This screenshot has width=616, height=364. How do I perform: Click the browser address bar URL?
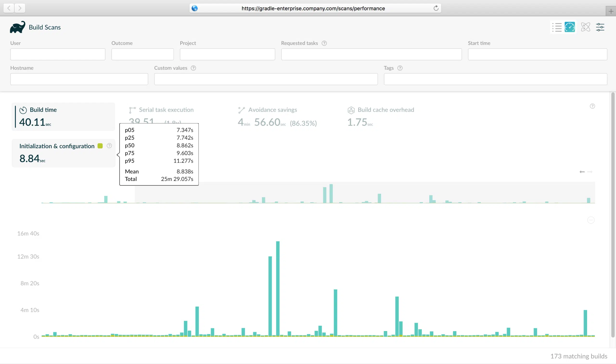[313, 8]
